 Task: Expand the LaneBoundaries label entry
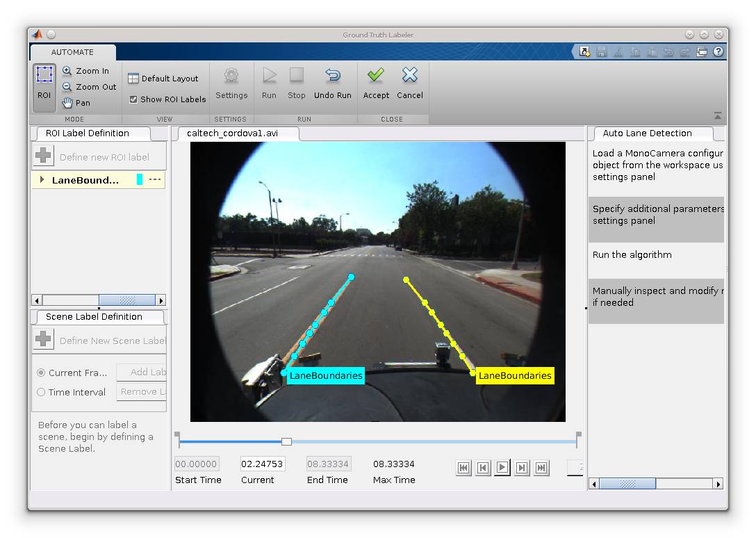(x=42, y=180)
